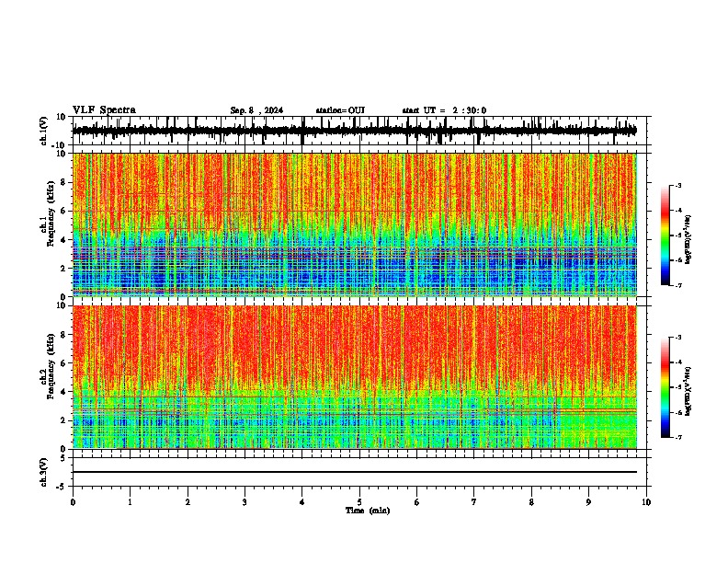Click the "10" at the time axis end
Viewport: 728px width, 563px height.
coord(646,502)
